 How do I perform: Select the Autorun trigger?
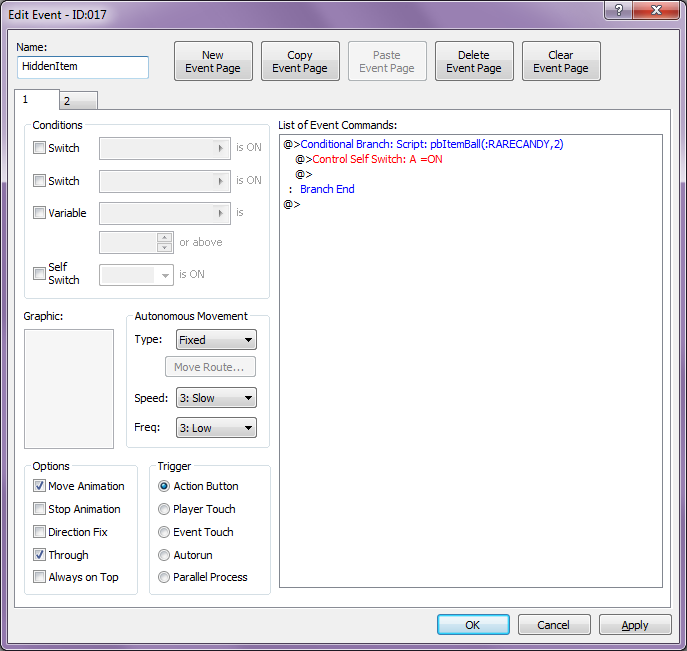164,555
